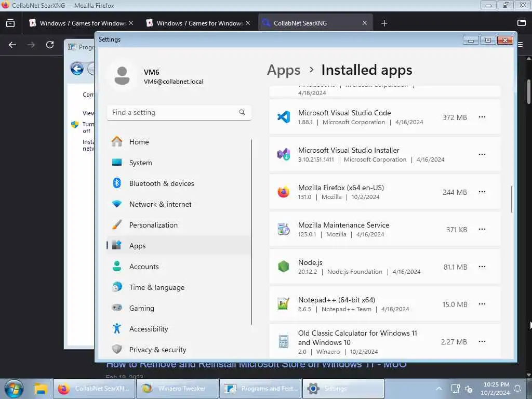Click the VM6 user account avatar
This screenshot has width=532, height=399.
click(122, 76)
